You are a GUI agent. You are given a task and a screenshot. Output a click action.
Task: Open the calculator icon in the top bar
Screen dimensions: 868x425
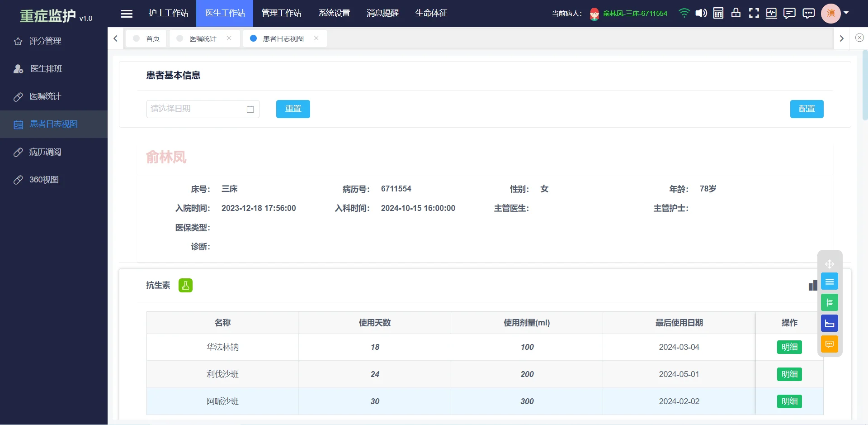[718, 13]
